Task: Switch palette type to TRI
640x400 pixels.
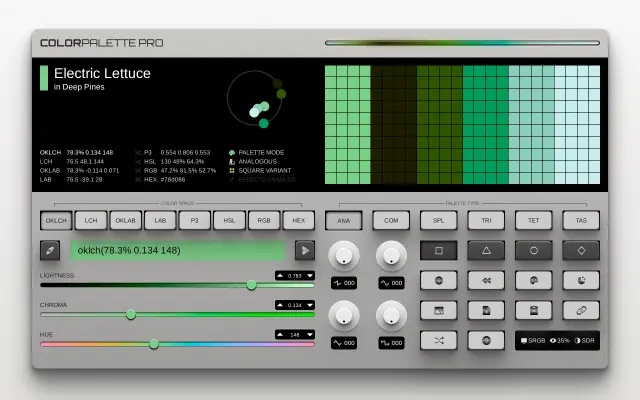Action: (486, 220)
